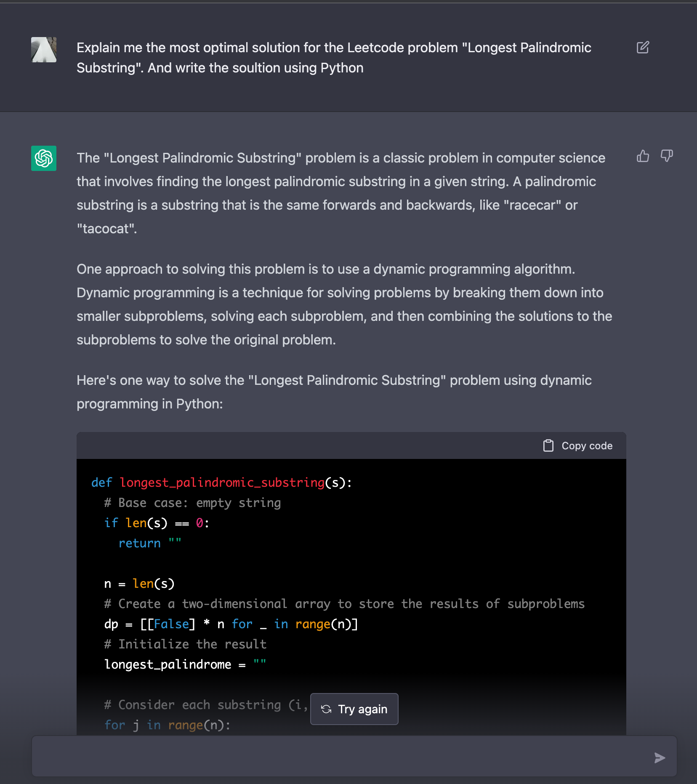This screenshot has width=697, height=784.
Task: Click the "Copy code" label text
Action: 587,445
